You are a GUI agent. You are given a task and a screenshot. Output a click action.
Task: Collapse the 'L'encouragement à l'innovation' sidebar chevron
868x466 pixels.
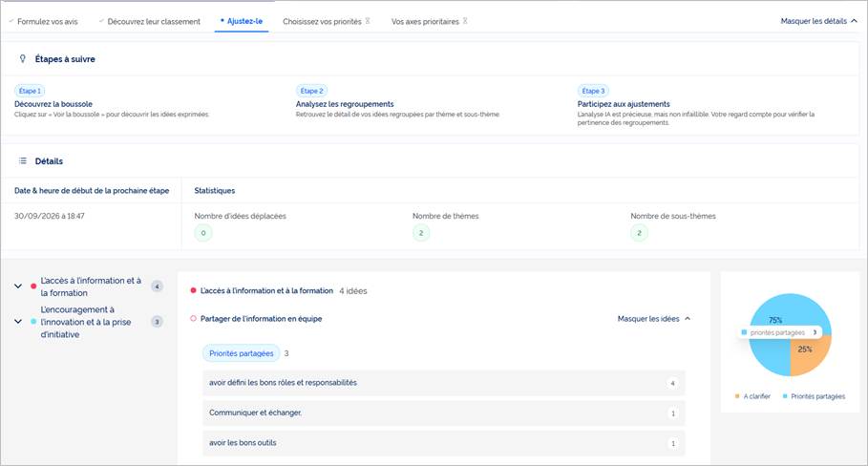tap(18, 322)
